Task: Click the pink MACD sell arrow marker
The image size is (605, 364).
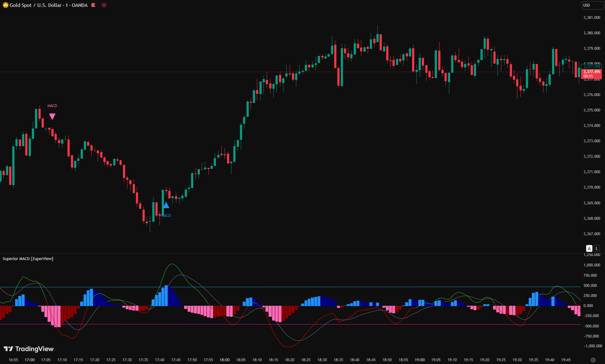Action: click(x=52, y=117)
